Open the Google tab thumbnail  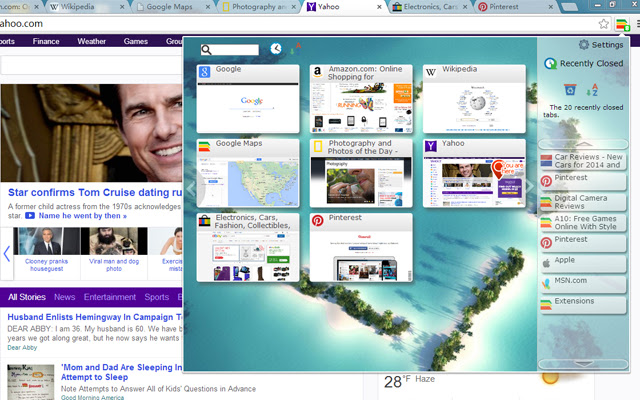[x=248, y=99]
